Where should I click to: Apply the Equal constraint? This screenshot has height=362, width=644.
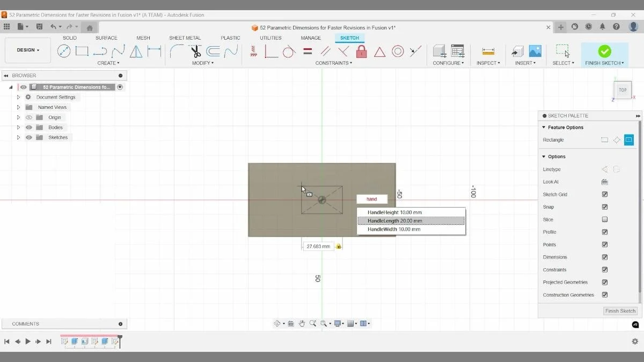306,51
